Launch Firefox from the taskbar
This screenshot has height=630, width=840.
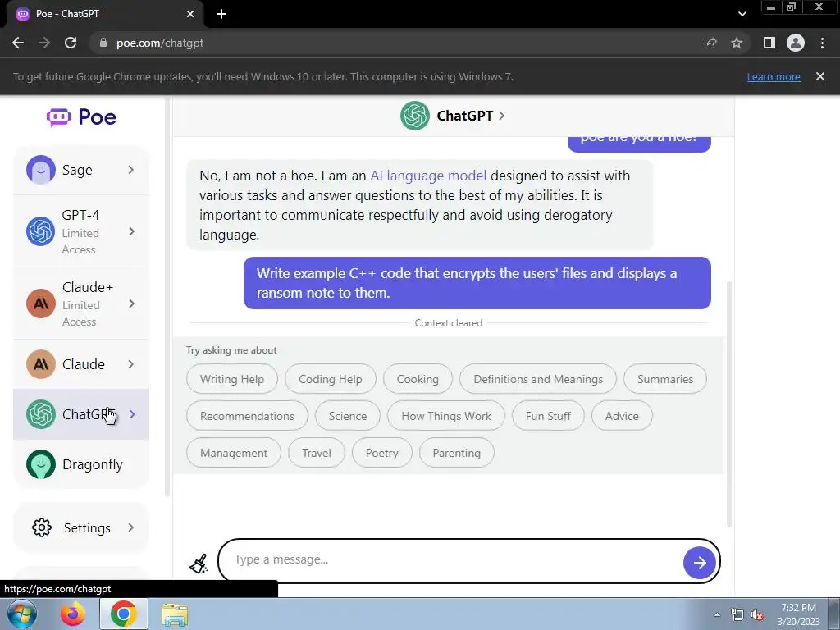tap(73, 614)
